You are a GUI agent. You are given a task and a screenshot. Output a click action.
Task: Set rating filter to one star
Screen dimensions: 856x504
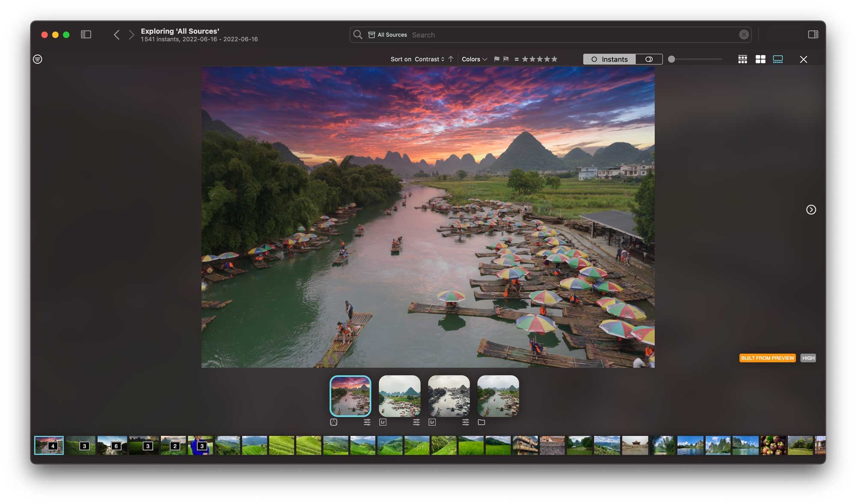tap(525, 59)
